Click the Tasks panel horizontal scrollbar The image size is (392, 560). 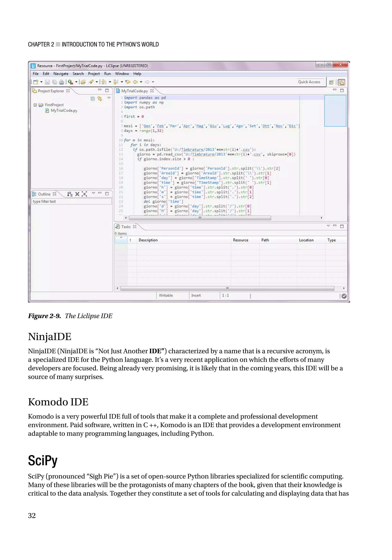[227, 289]
